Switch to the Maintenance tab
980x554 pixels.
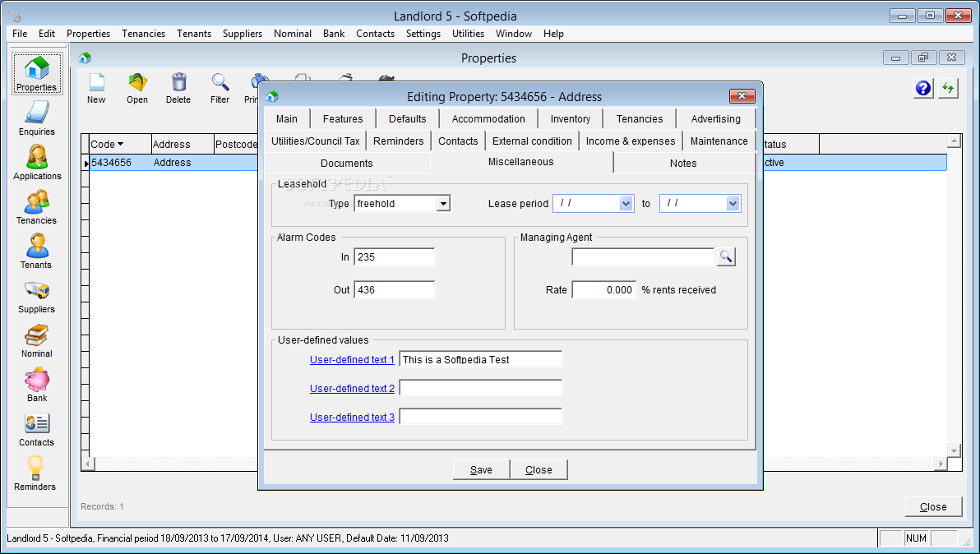719,141
